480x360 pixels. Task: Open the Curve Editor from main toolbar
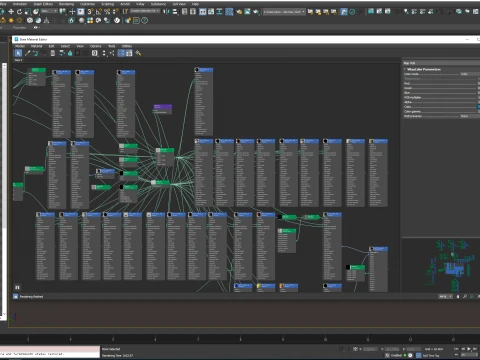(x=211, y=12)
